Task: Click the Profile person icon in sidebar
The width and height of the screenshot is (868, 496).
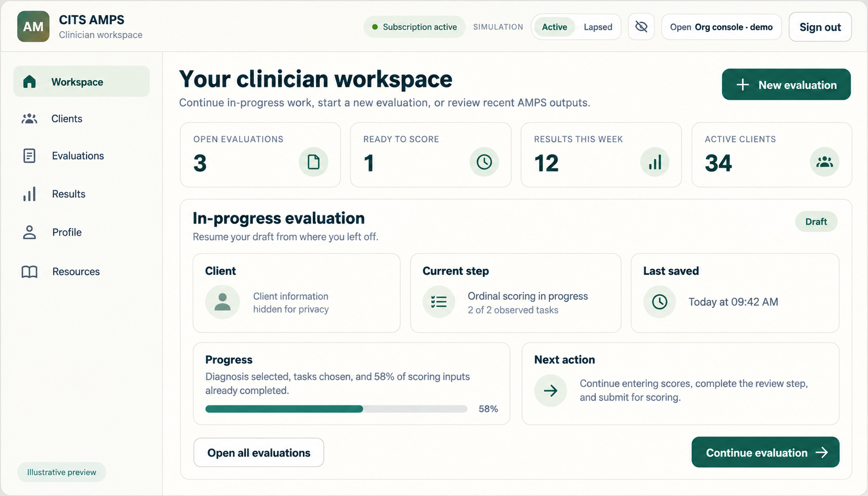Action: coord(29,232)
